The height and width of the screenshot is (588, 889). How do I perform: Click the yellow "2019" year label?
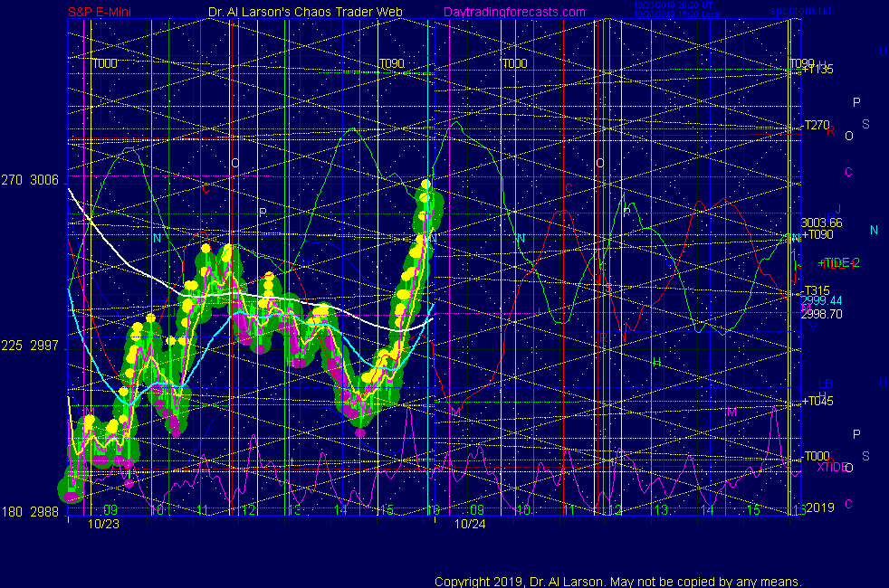[x=820, y=507]
